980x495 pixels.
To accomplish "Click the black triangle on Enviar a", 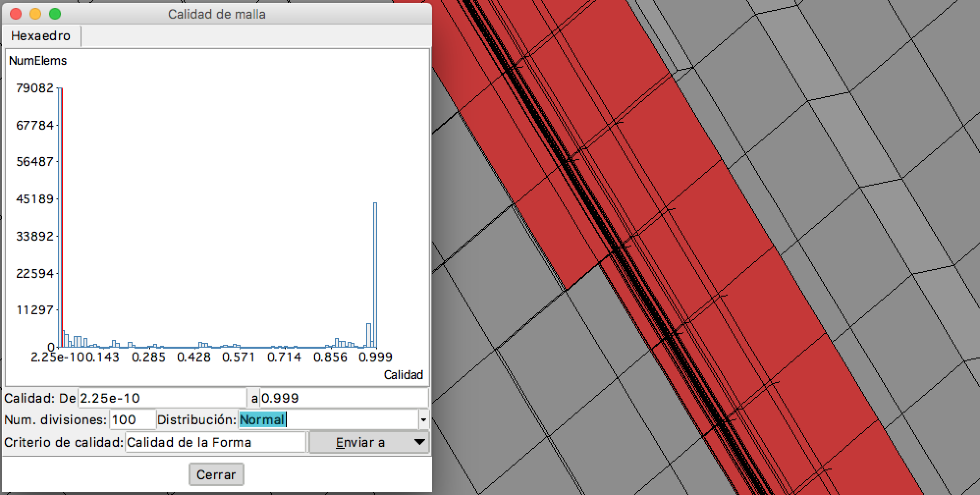I will click(419, 442).
